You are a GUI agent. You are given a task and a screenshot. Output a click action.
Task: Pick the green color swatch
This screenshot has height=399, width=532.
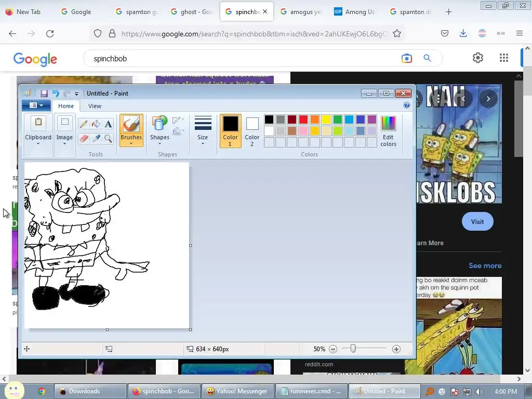(x=338, y=119)
